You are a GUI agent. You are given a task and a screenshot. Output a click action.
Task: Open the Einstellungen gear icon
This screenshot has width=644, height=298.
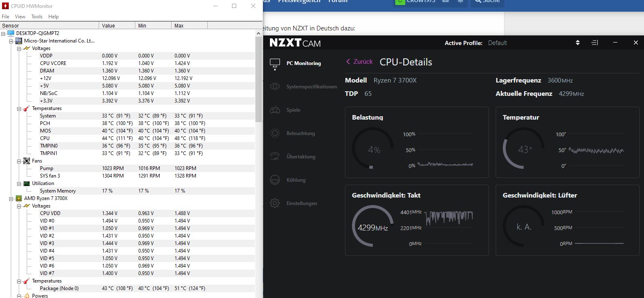pos(275,203)
